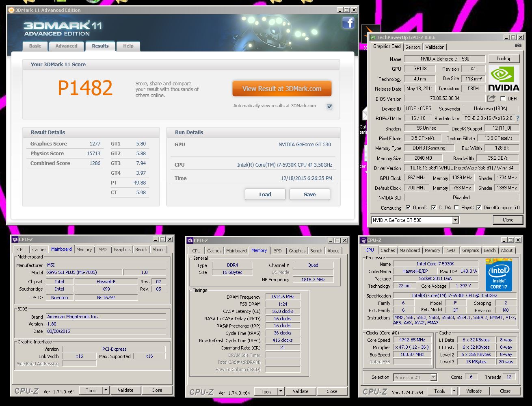Open the Validation tab in GPU-Z
This screenshot has height=406, width=532.
click(435, 47)
